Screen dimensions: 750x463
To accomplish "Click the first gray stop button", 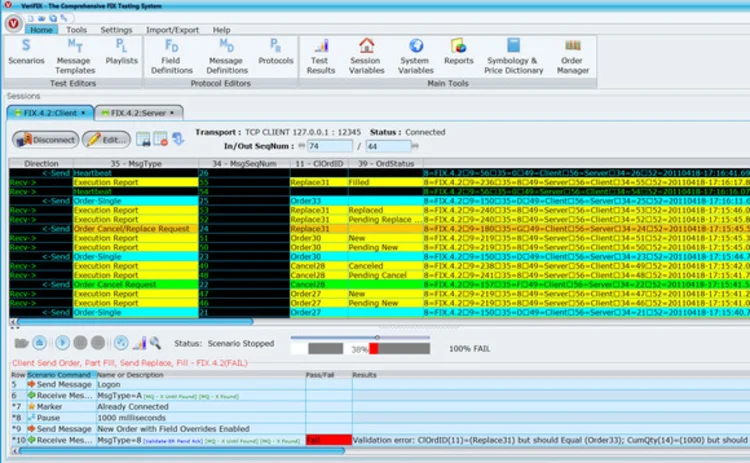I will click(x=80, y=343).
